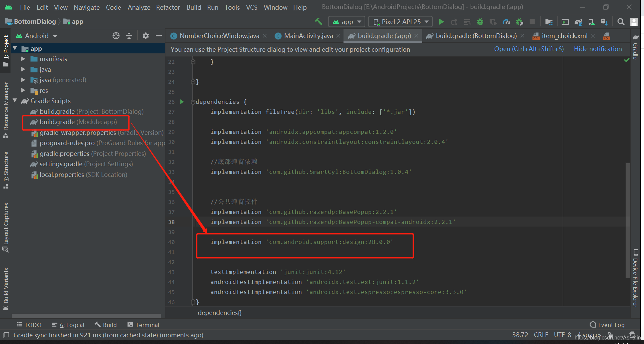The image size is (644, 344).
Task: Click the Collapse All icon in Project panel
Action: pos(129,36)
